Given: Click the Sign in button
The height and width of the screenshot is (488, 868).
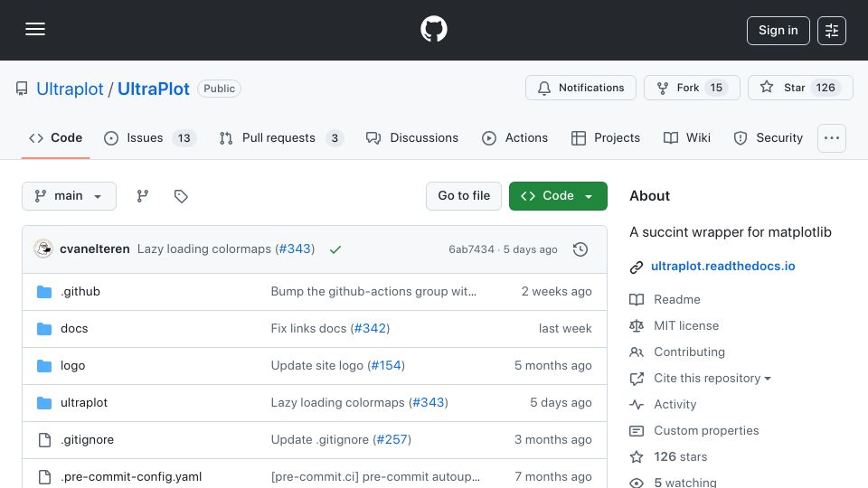Looking at the screenshot, I should click(778, 31).
